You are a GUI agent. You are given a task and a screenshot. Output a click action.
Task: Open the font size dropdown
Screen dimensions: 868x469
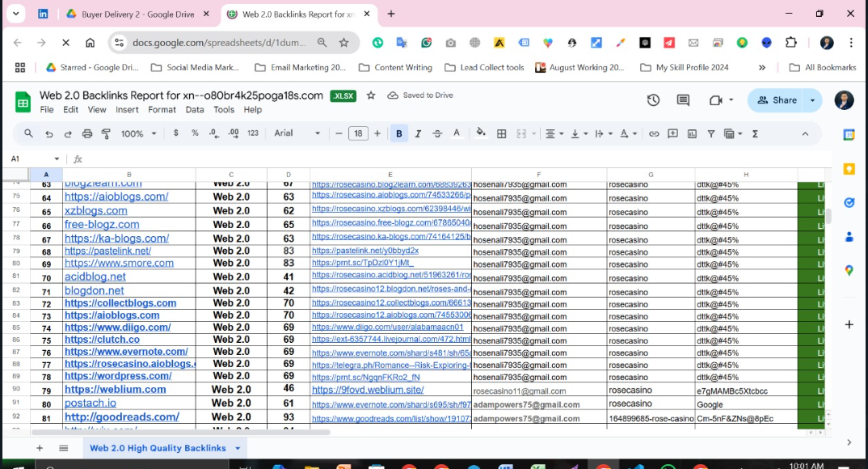(358, 133)
